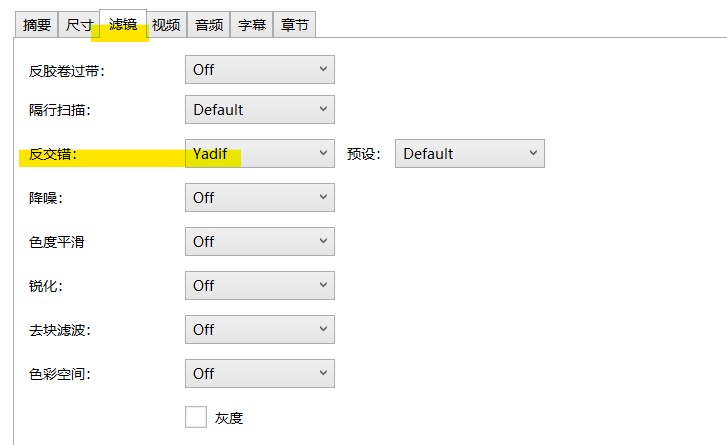Enable the 灰度 checkbox
Viewport: 727px width, 445px height.
pos(196,417)
